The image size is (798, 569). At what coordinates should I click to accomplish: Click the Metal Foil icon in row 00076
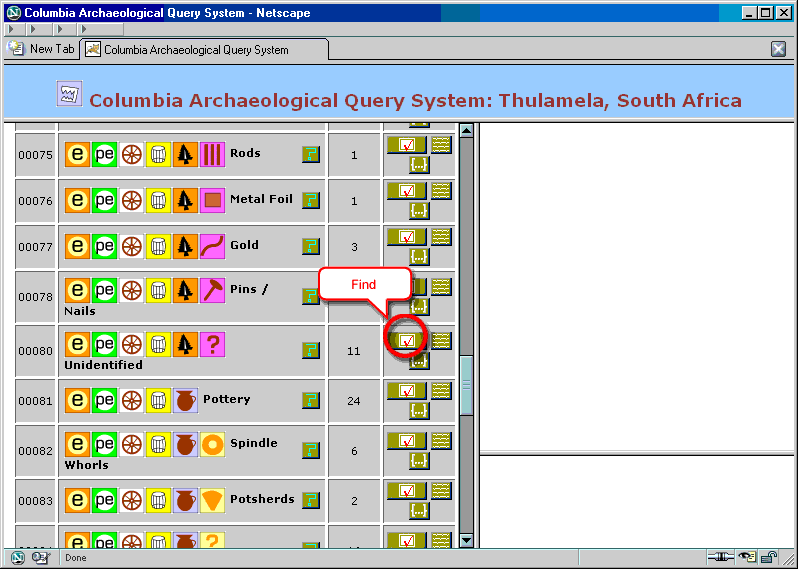(212, 200)
